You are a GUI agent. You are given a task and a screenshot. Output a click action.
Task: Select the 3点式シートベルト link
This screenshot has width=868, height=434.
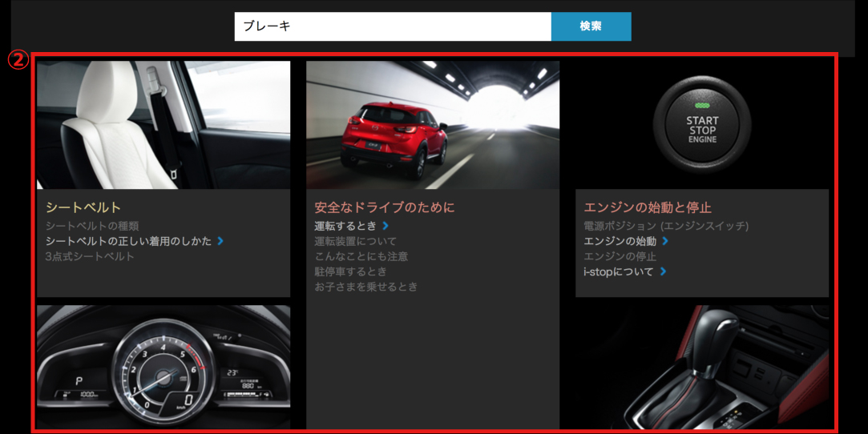tap(90, 256)
